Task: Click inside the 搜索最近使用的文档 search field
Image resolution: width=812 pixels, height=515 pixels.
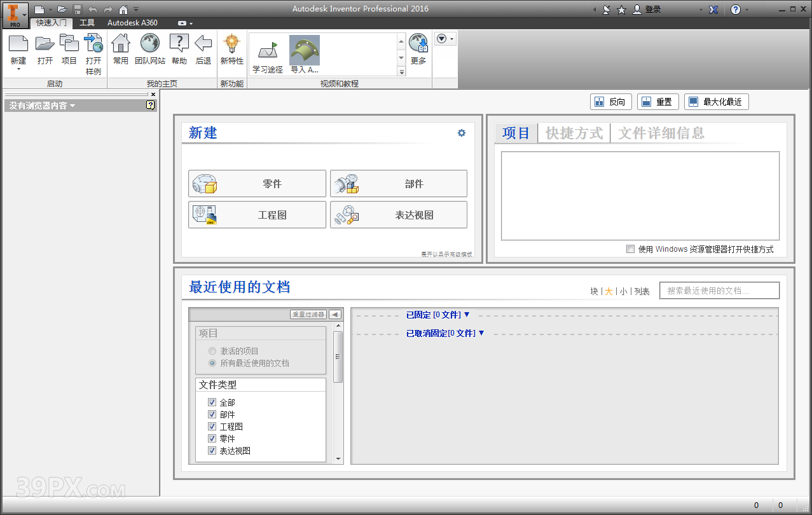Action: point(719,290)
